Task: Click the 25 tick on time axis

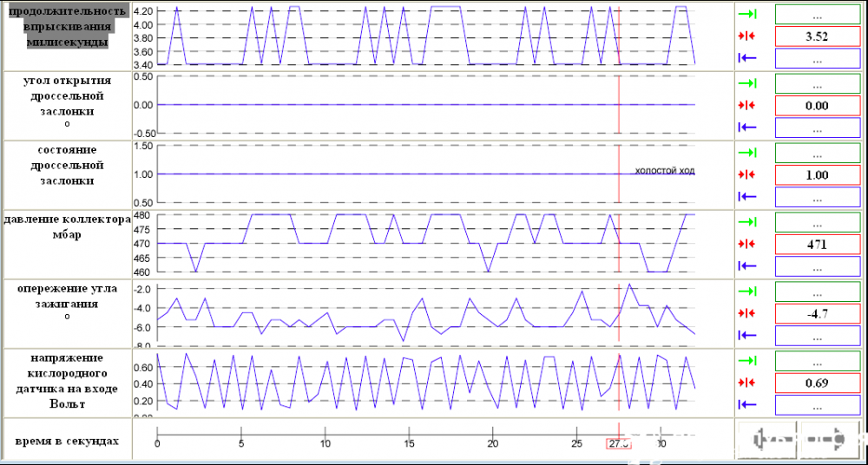Action: pyautogui.click(x=576, y=444)
